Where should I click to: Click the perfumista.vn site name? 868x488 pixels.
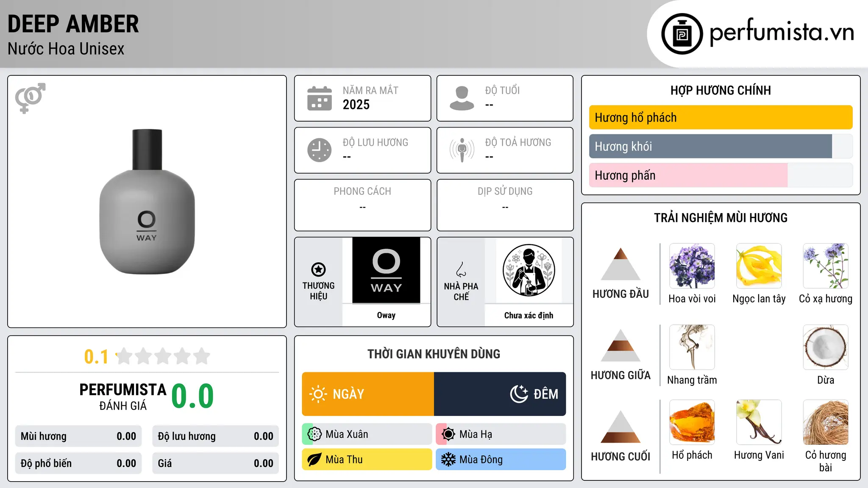[x=782, y=32]
